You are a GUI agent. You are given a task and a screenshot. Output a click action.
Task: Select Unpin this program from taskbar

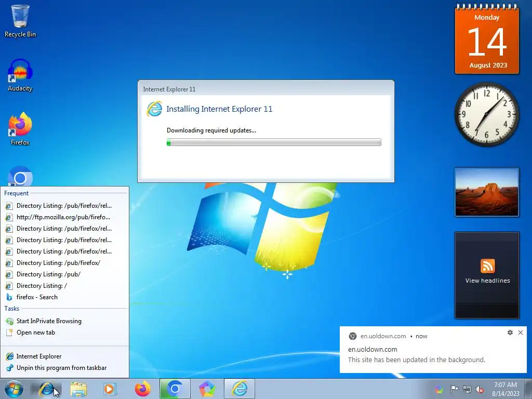(x=64, y=368)
